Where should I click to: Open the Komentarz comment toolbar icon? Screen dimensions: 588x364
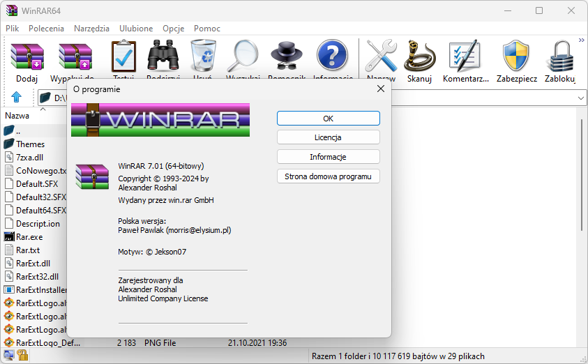[x=465, y=56]
